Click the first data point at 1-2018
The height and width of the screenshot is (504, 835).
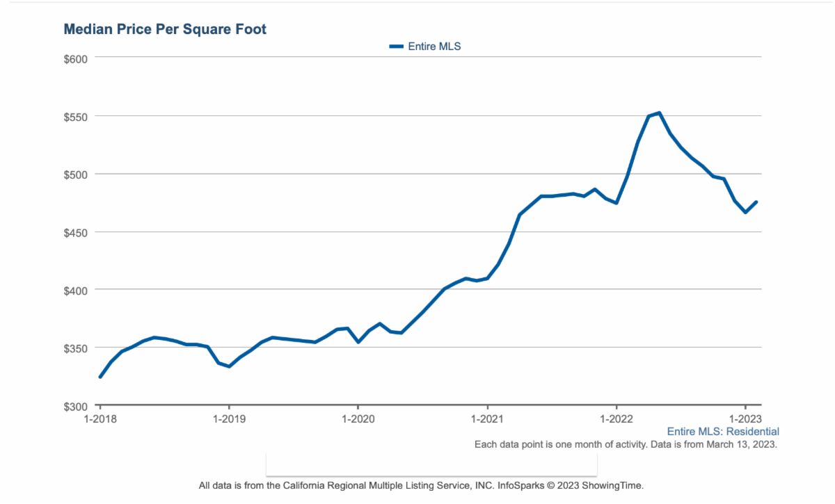(x=100, y=377)
